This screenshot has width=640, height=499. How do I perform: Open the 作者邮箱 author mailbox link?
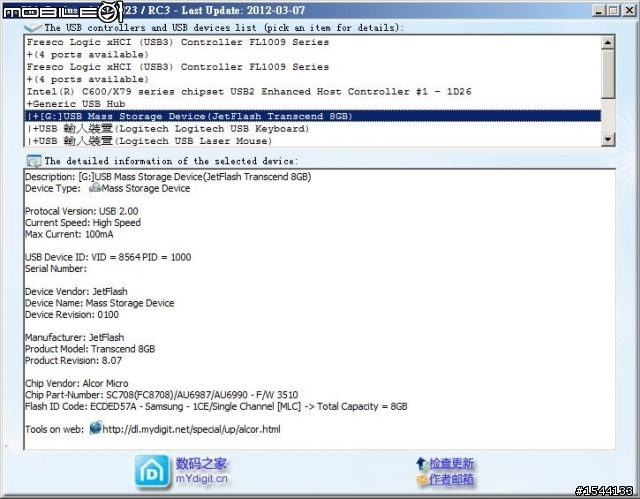pos(451,479)
